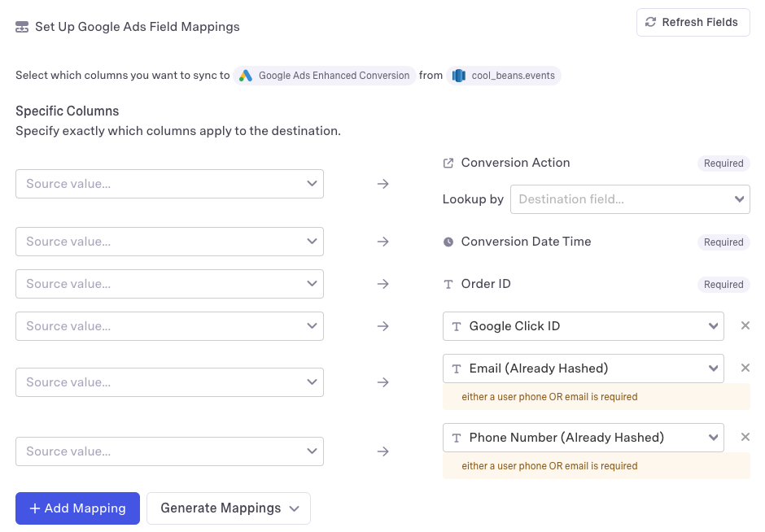Click the Set Up Google Ads header icon
This screenshot has height=532, width=765.
coord(22,27)
